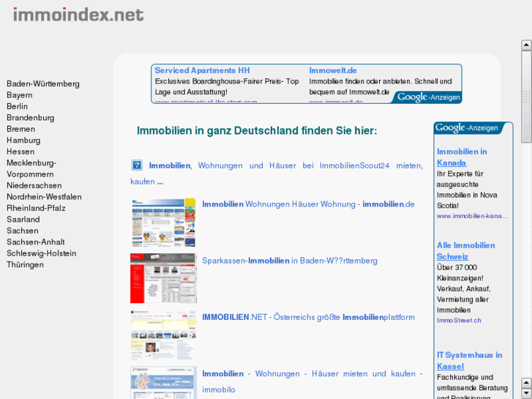Screen dimensions: 532x399
Task: Select Berlin in the region list
Action: 18,106
